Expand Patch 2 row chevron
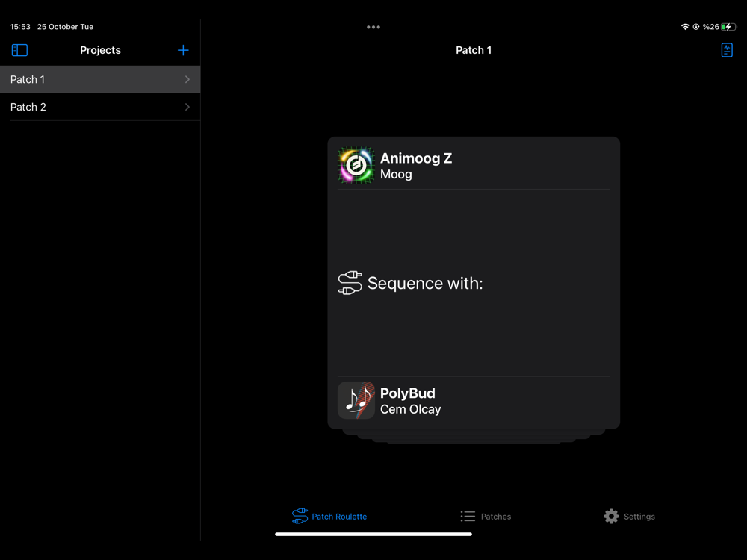 pyautogui.click(x=187, y=107)
